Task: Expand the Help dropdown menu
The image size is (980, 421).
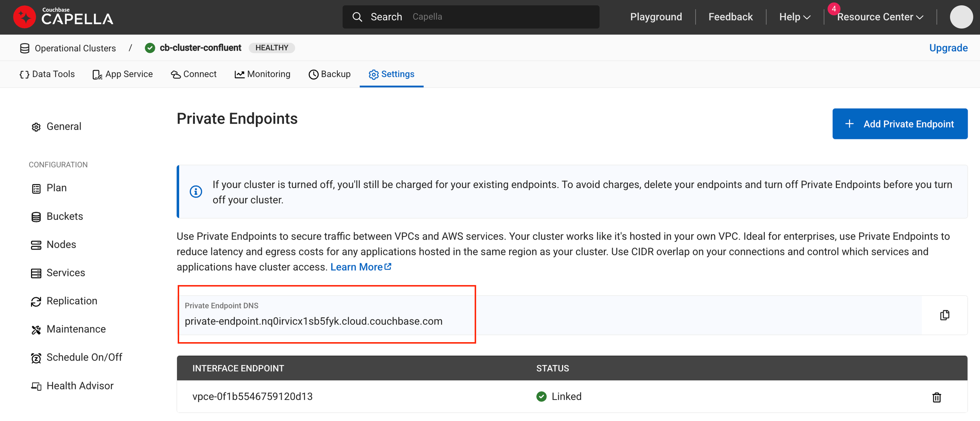Action: (795, 17)
